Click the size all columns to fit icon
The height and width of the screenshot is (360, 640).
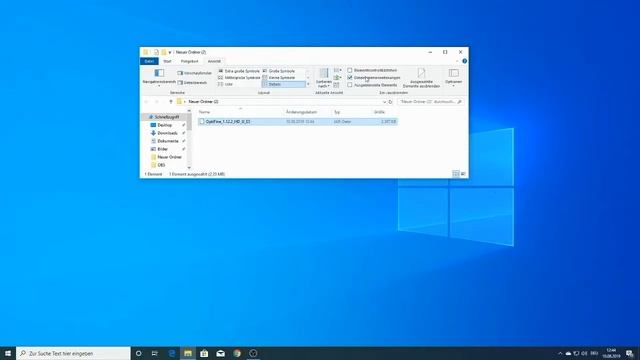[336, 85]
